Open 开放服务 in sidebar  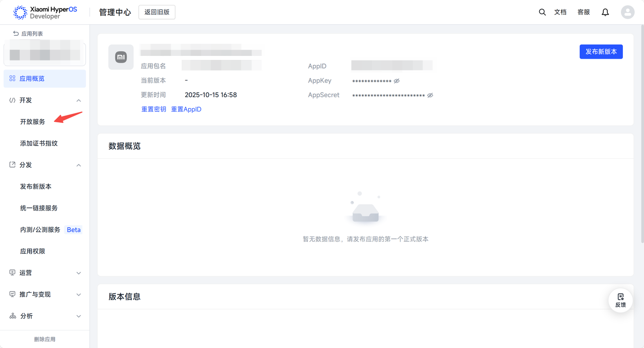point(33,122)
